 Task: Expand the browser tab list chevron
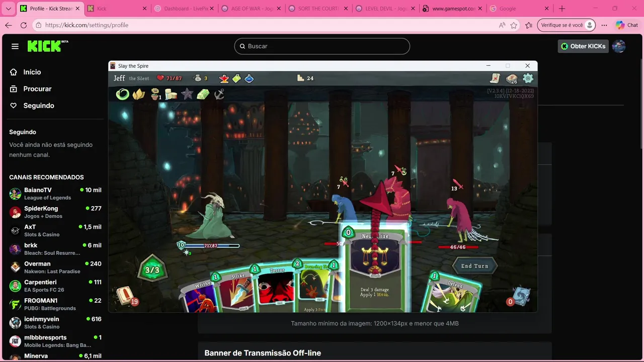(x=8, y=9)
